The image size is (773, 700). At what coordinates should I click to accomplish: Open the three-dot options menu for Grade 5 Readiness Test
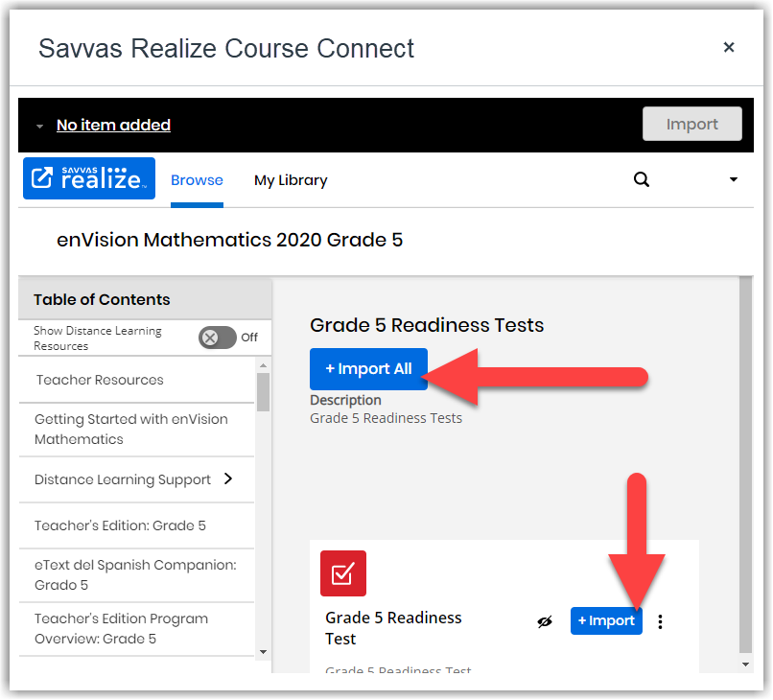click(660, 620)
